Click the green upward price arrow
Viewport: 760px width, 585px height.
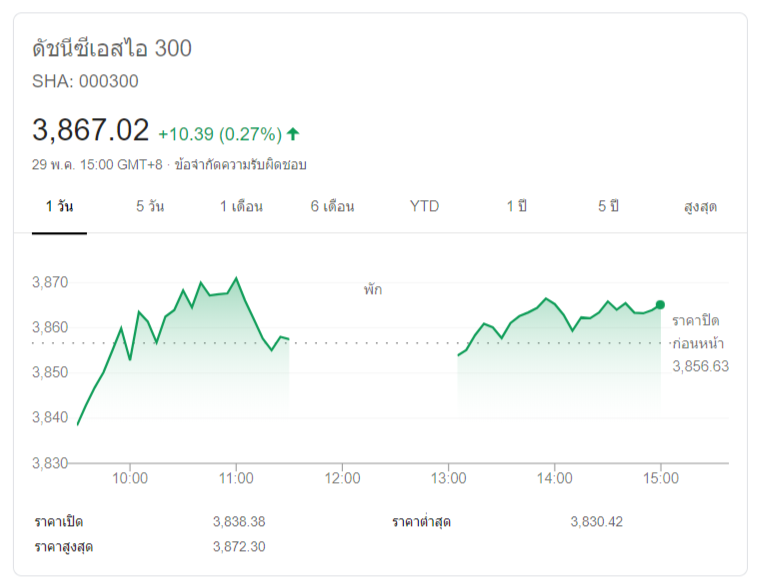coord(293,133)
